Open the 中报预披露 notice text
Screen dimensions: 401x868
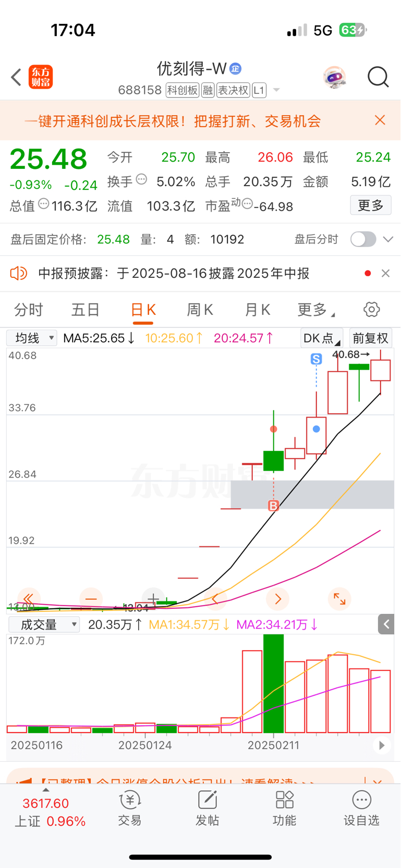(174, 274)
